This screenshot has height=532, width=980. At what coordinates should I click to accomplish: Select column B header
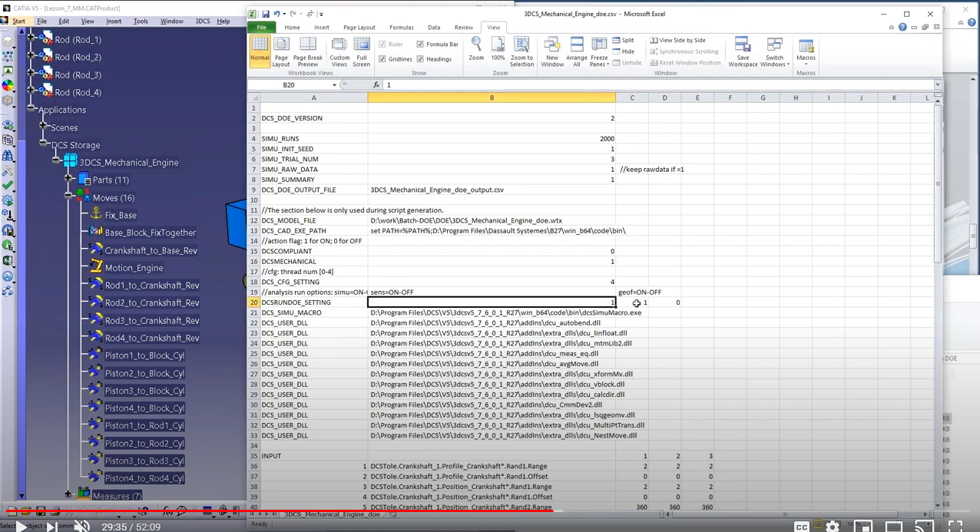pos(492,97)
